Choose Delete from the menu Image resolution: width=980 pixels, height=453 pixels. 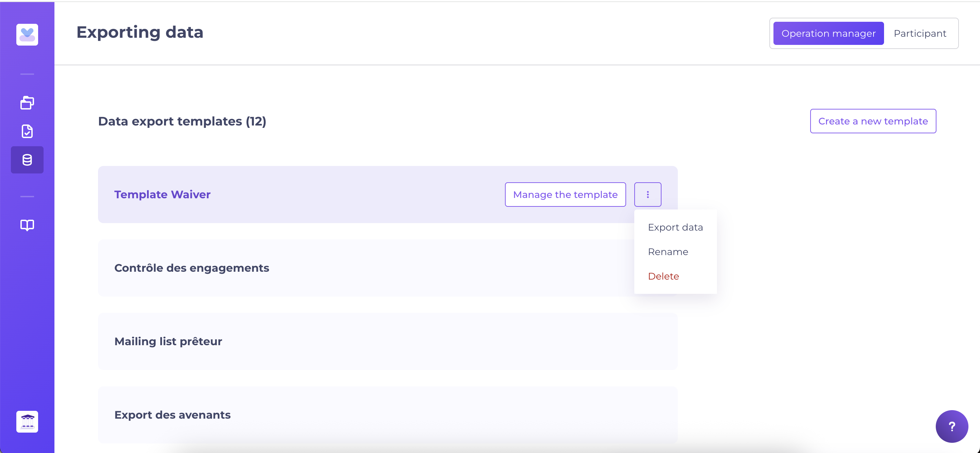pyautogui.click(x=663, y=276)
